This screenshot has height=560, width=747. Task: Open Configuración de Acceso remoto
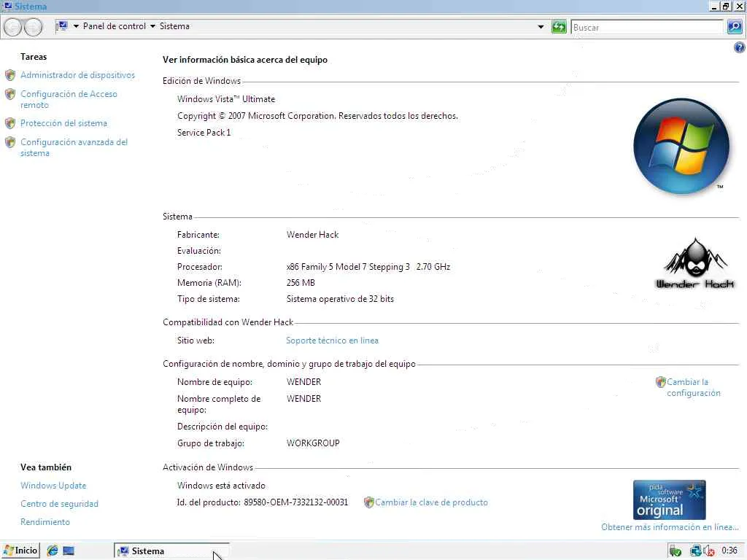click(x=69, y=99)
